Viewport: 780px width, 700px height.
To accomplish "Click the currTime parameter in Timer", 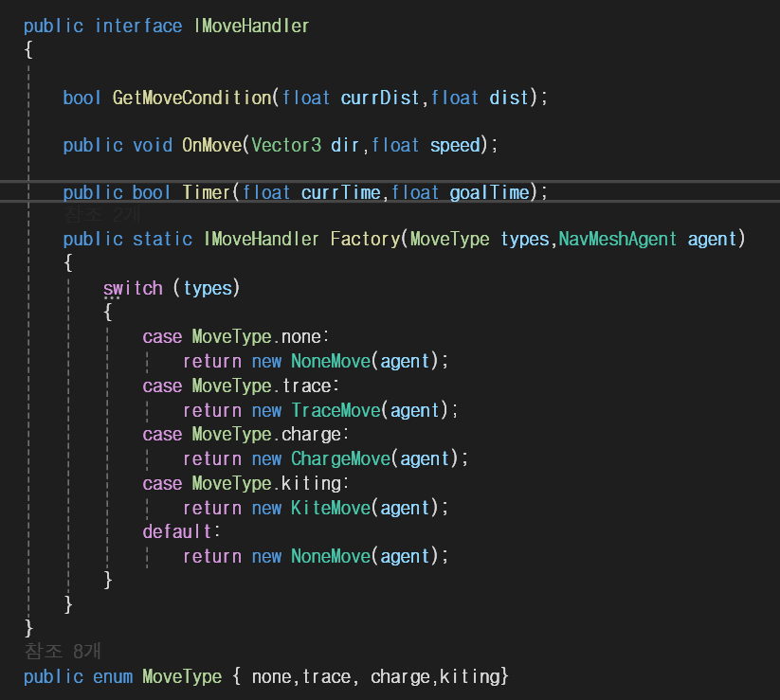I will tap(340, 192).
